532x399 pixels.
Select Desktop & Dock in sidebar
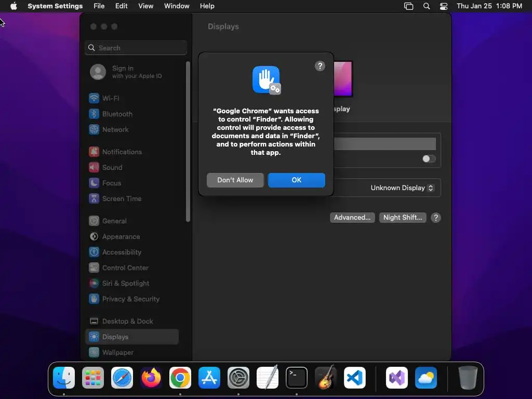coord(131,321)
